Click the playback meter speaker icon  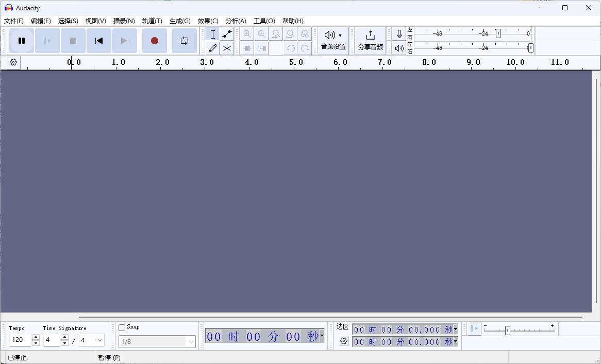pyautogui.click(x=398, y=48)
